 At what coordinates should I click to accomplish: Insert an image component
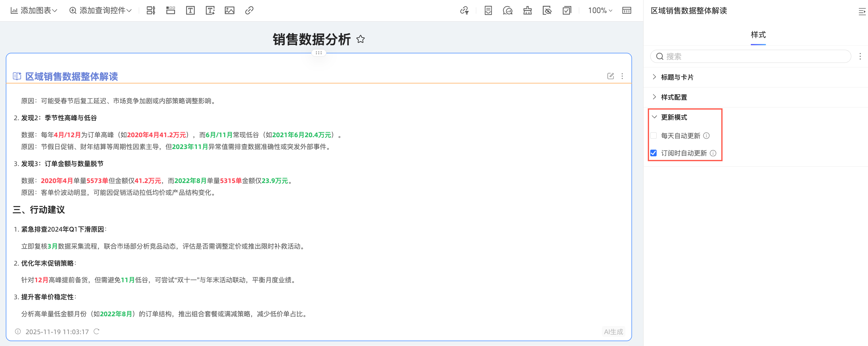coord(230,10)
